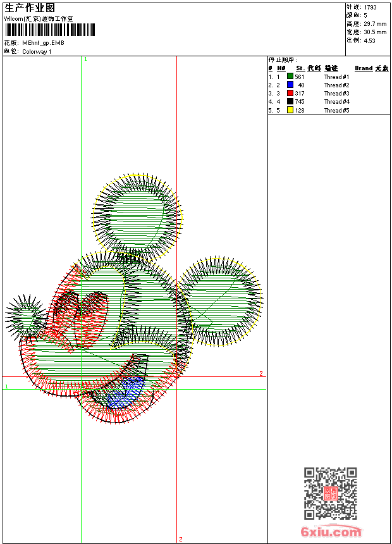
Task: Click the blue swatch for Thread #2
Action: 290,85
